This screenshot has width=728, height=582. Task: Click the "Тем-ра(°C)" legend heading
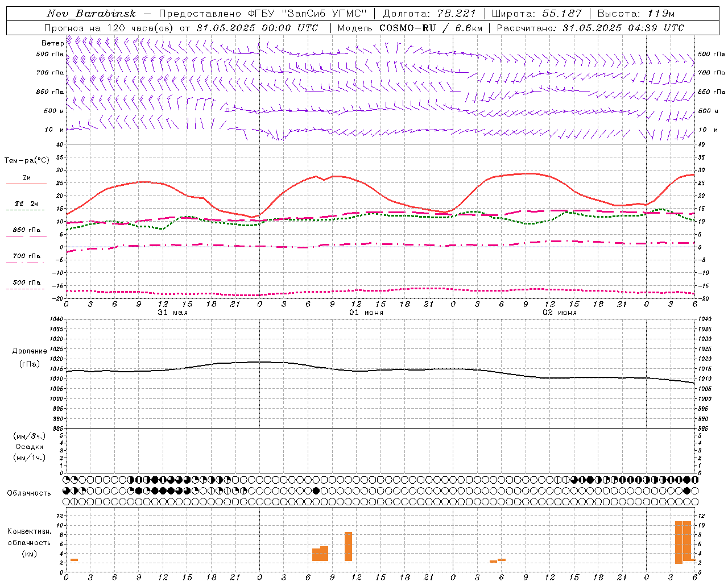coord(27,161)
